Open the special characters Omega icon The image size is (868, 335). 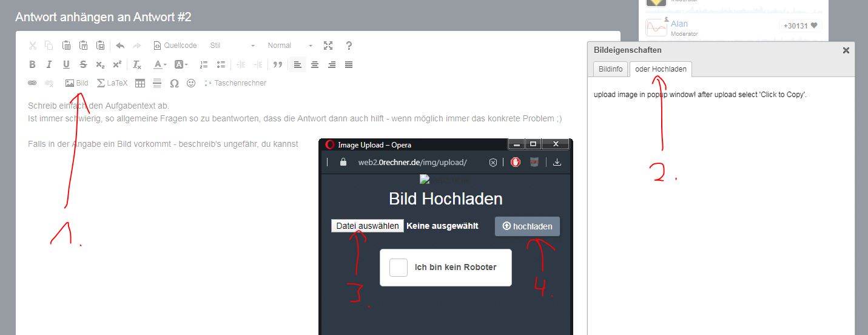coord(174,83)
